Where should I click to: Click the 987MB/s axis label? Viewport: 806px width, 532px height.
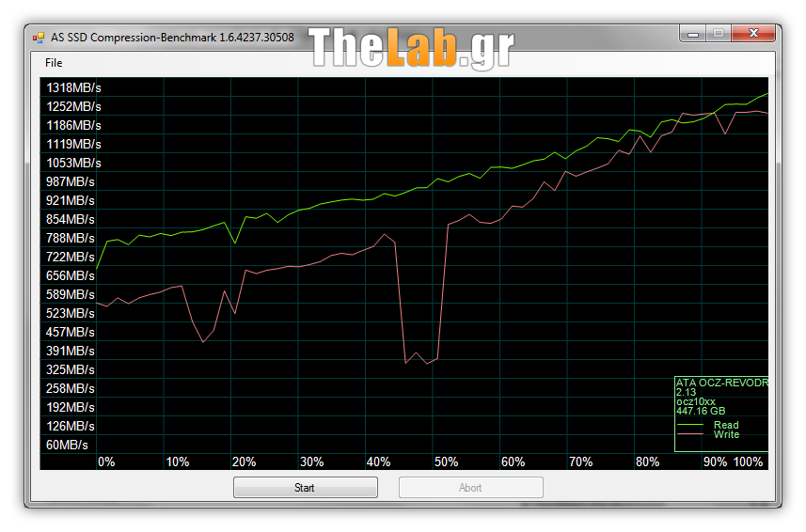coord(71,181)
